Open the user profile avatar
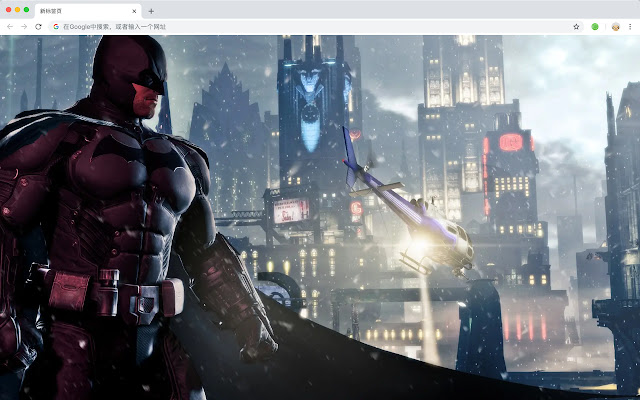This screenshot has width=640, height=400. point(616,27)
